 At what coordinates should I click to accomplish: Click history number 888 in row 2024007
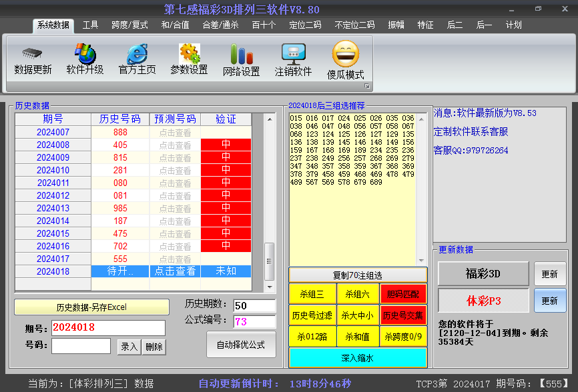(x=120, y=132)
